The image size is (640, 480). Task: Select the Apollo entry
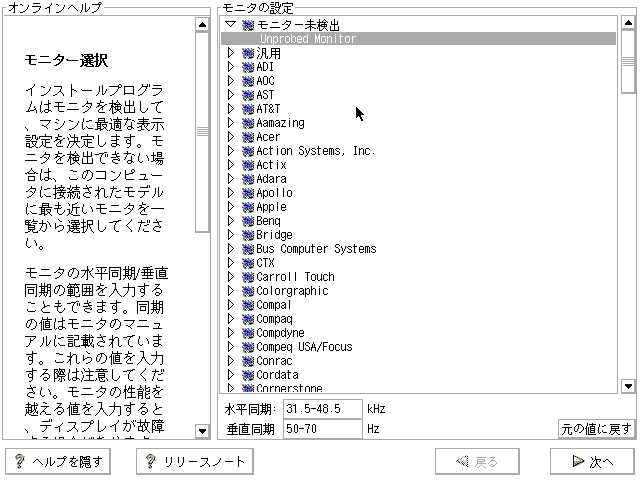[x=274, y=193]
